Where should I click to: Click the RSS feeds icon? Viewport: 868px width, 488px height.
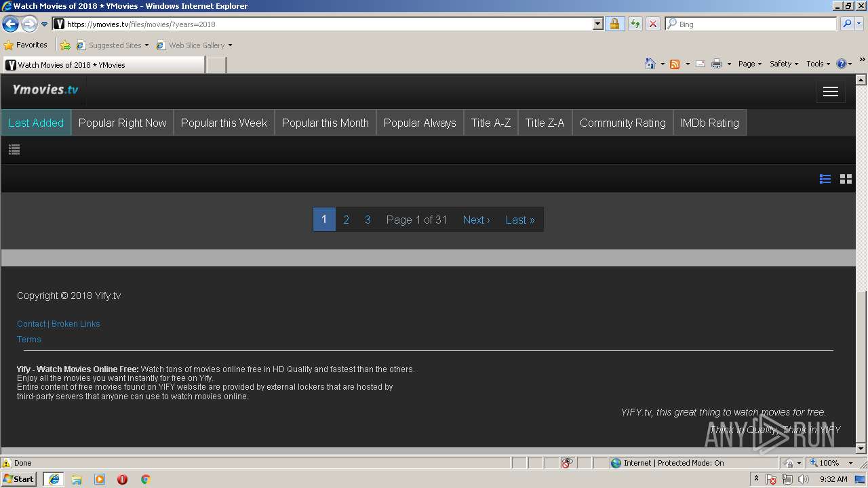(675, 64)
